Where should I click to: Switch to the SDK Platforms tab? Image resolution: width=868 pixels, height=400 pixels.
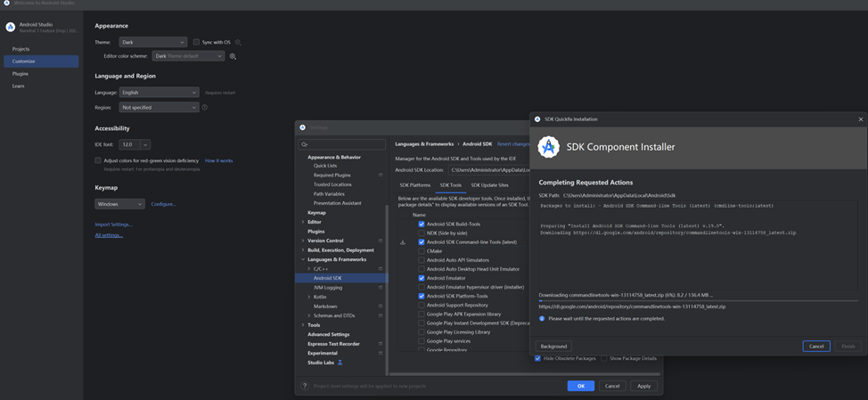click(415, 185)
